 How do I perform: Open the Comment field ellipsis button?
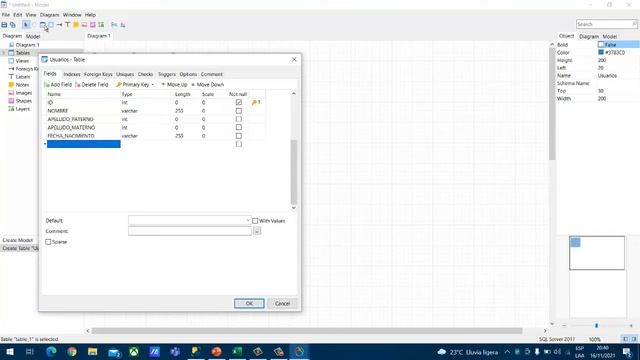[x=257, y=231]
